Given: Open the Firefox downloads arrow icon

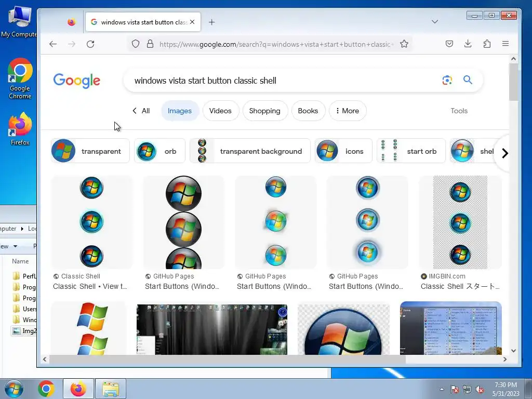Looking at the screenshot, I should (468, 44).
